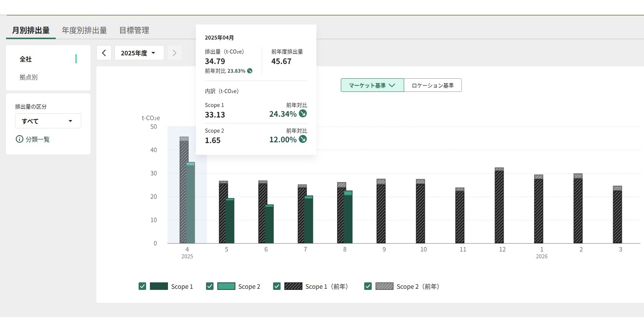Switch to the 年度別排出量 tab

tap(84, 30)
